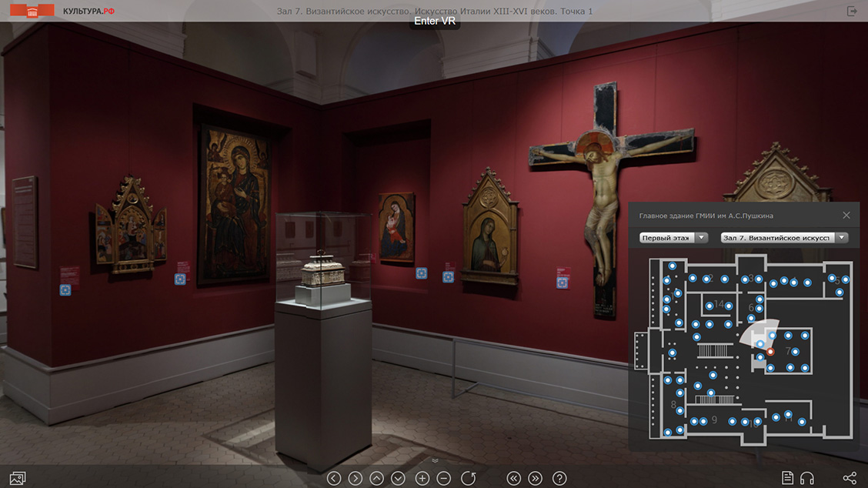Open the Первый этаж floor dropdown
The image size is (868, 488).
point(673,238)
